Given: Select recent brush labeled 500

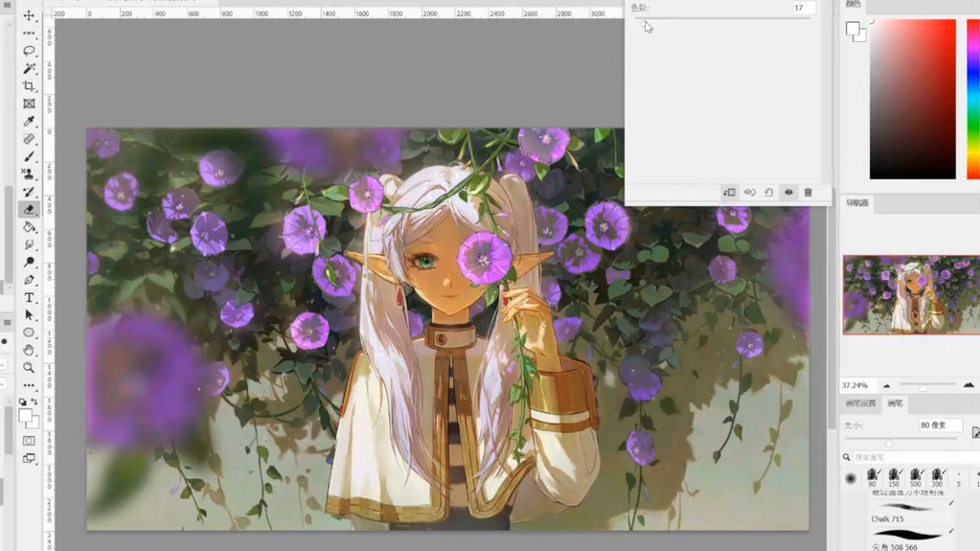Looking at the screenshot, I should (x=916, y=478).
